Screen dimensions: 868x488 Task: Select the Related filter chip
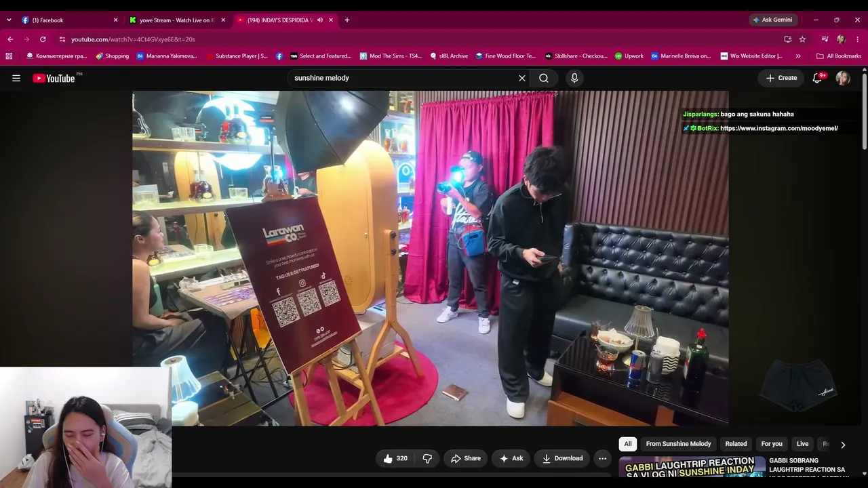pyautogui.click(x=736, y=444)
